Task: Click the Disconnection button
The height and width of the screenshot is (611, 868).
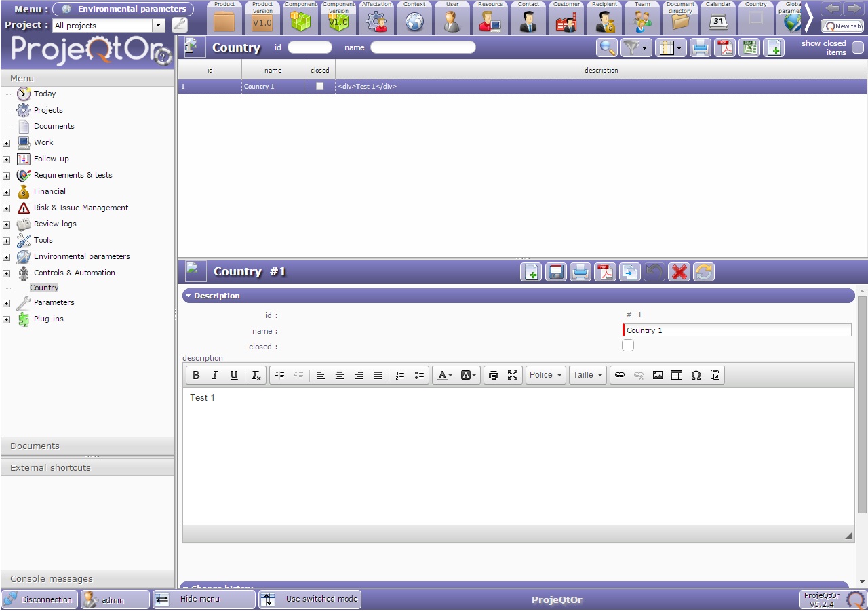Action: [39, 599]
